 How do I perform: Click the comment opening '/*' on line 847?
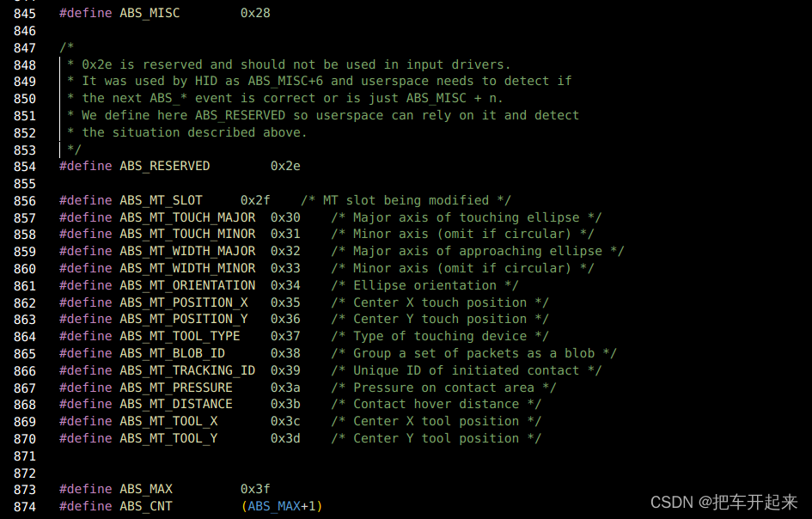67,47
